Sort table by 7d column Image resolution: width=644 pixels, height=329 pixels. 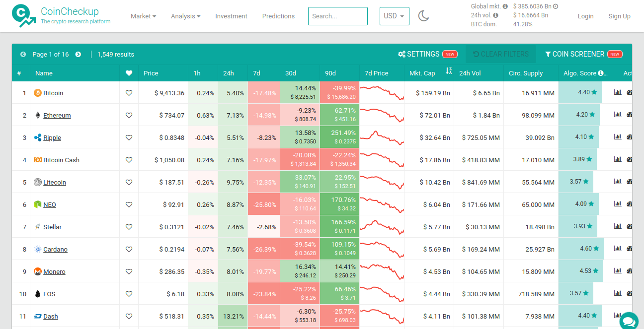pos(256,73)
